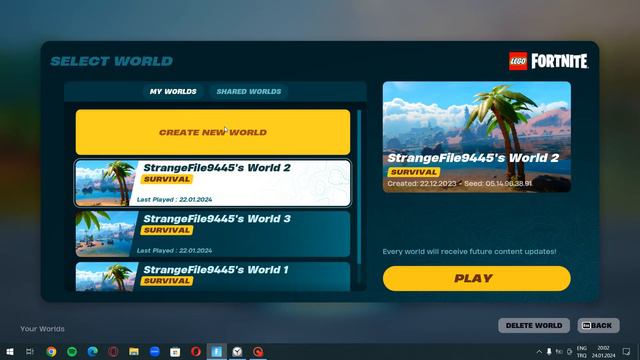This screenshot has width=640, height=360.
Task: Click the preview title StrangeFile9445's World 2
Action: (x=473, y=158)
